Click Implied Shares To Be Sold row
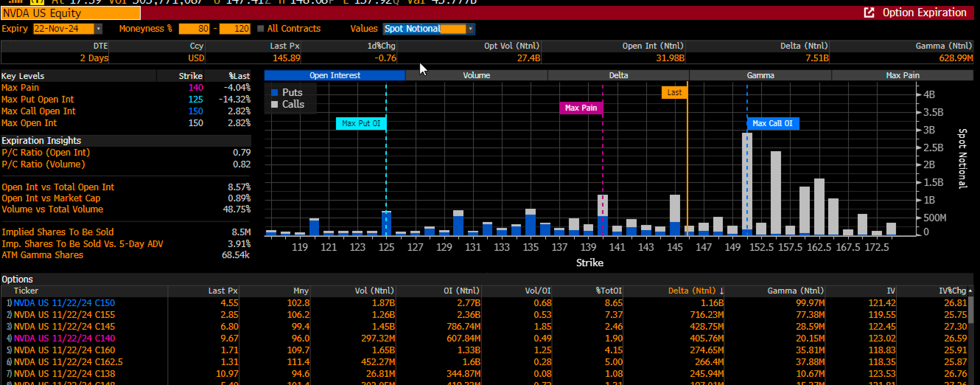Image resolution: width=980 pixels, height=385 pixels. pos(126,232)
